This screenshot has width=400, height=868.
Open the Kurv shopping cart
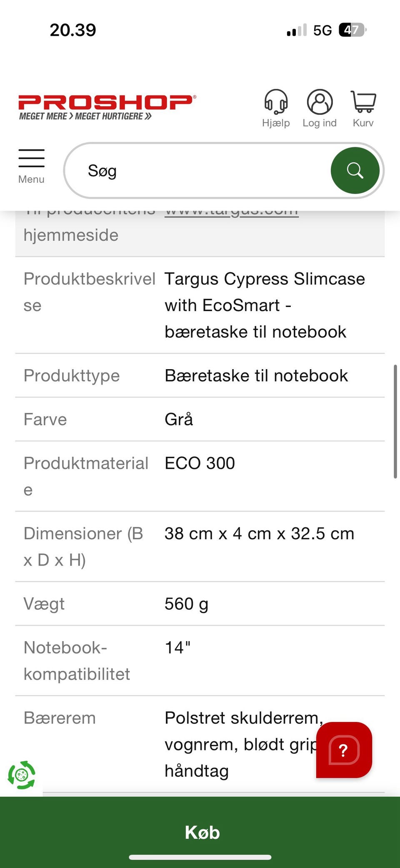point(363,108)
